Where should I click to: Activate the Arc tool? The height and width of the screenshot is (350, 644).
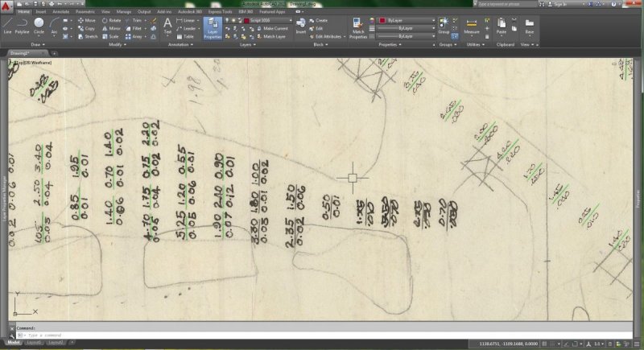53,26
